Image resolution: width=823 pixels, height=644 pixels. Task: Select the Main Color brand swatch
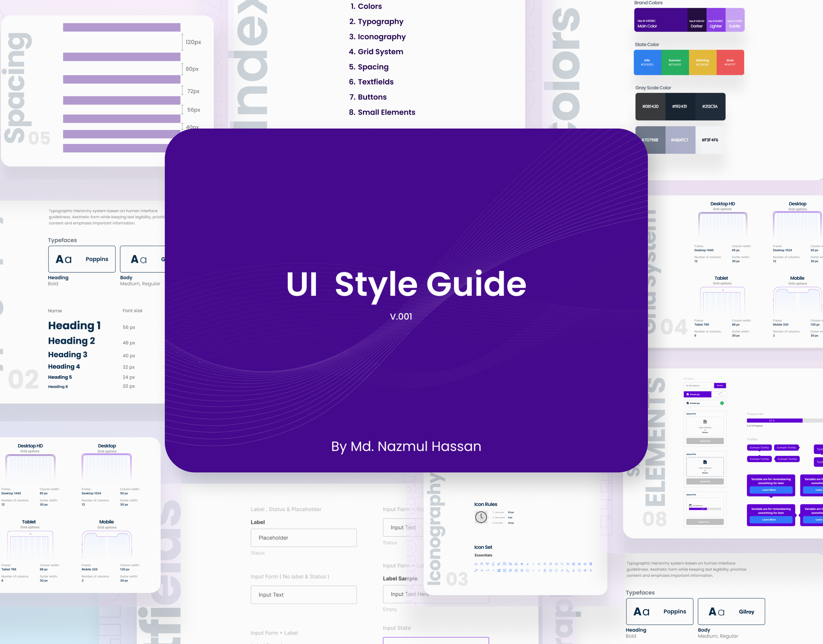click(661, 20)
